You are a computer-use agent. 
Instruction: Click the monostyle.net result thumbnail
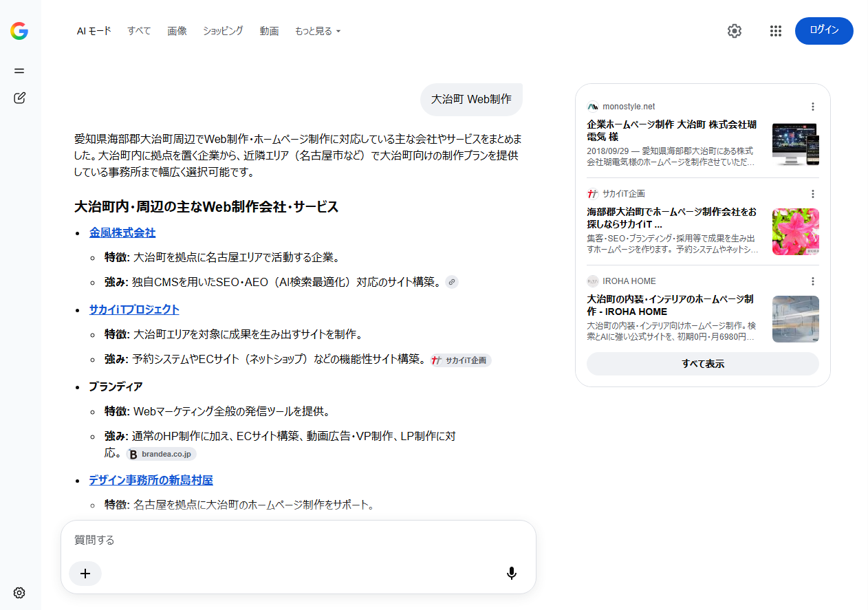pos(796,144)
